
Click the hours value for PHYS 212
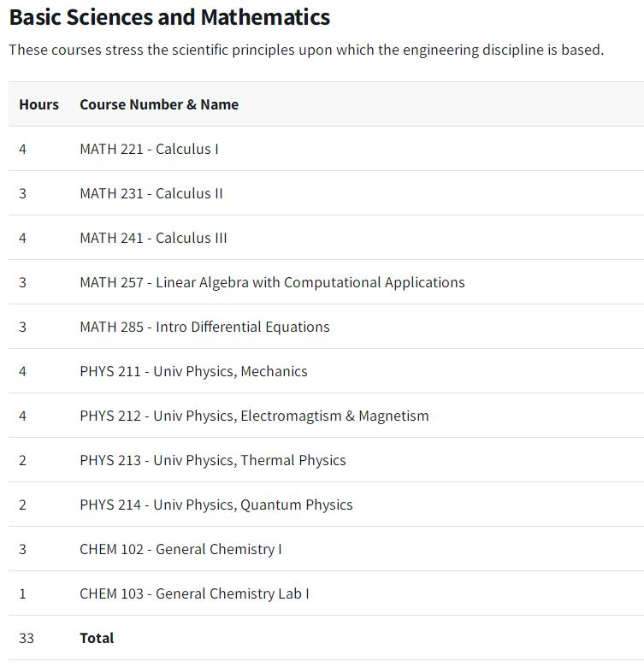click(x=22, y=416)
